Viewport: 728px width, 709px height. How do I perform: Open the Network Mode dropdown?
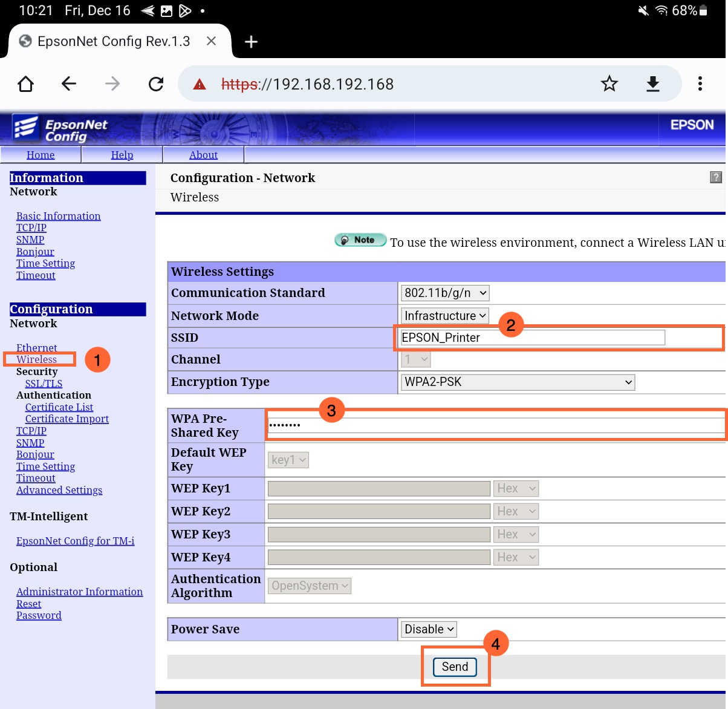(x=445, y=316)
